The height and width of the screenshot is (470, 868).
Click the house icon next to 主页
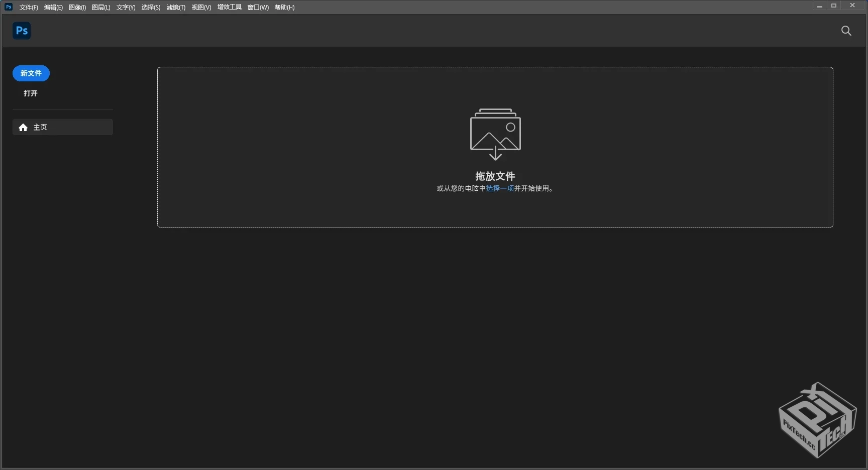tap(23, 127)
